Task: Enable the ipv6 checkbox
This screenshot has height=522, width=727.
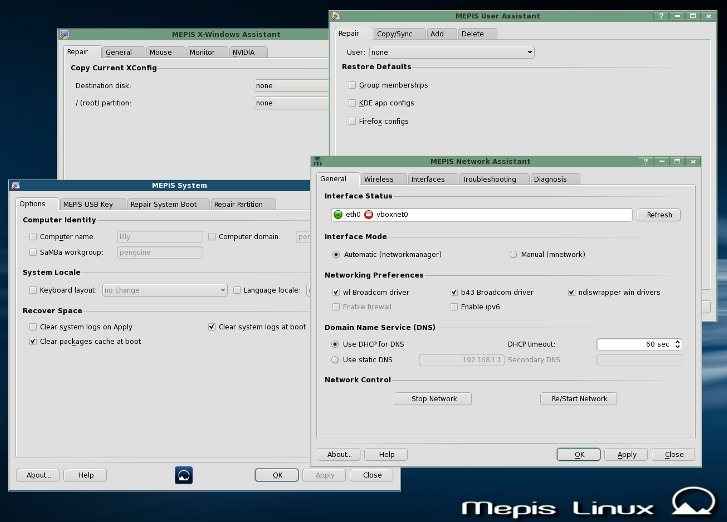Action: (x=454, y=307)
